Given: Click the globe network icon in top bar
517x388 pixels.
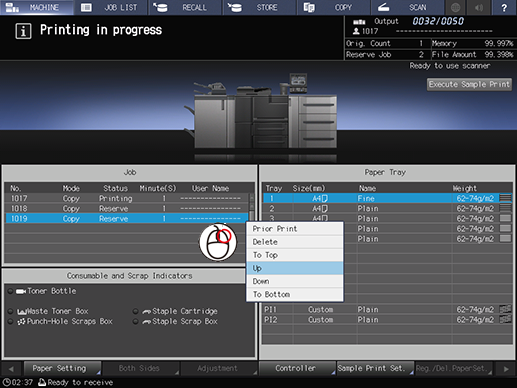Looking at the screenshot, I should pos(455,7).
